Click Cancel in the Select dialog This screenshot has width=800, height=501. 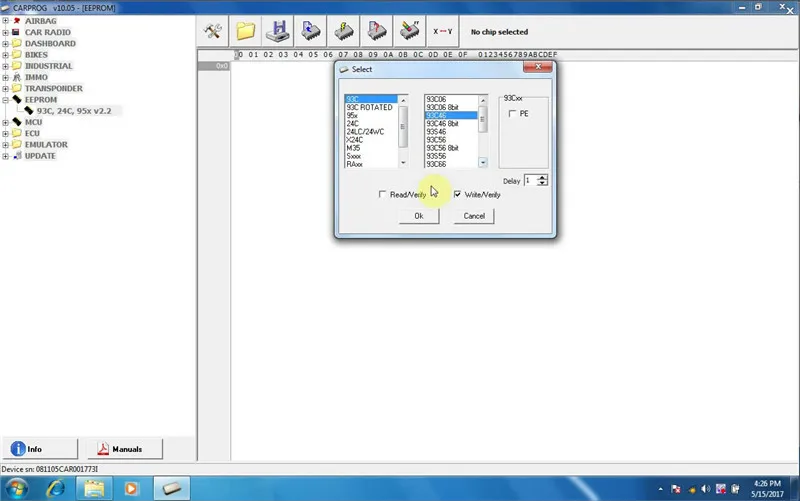[474, 216]
